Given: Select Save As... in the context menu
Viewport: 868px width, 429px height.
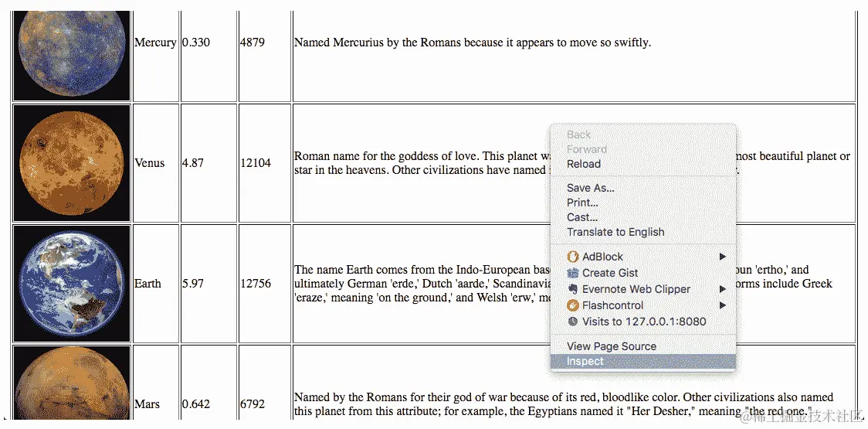Looking at the screenshot, I should 643,188.
